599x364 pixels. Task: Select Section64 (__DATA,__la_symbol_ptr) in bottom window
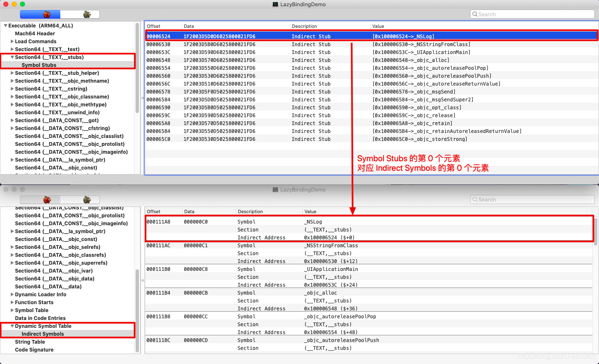[x=60, y=231]
